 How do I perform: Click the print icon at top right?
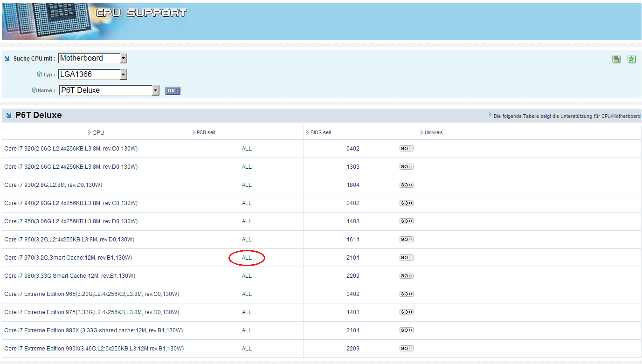pos(616,59)
